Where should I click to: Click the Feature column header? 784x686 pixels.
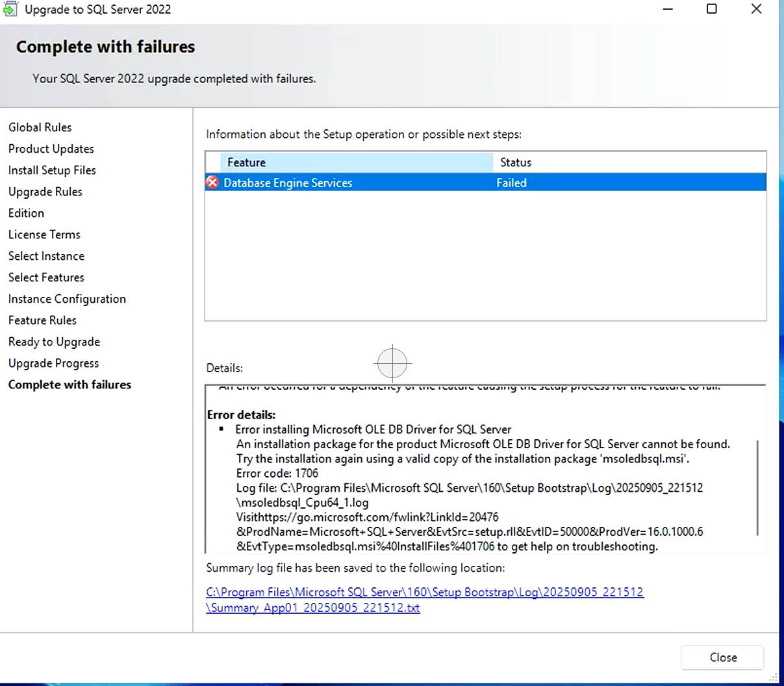(247, 162)
